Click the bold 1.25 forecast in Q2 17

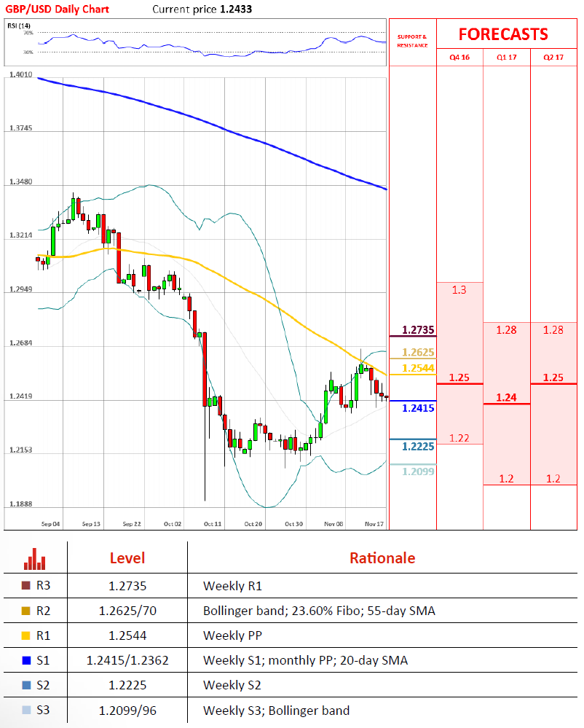pyautogui.click(x=553, y=377)
